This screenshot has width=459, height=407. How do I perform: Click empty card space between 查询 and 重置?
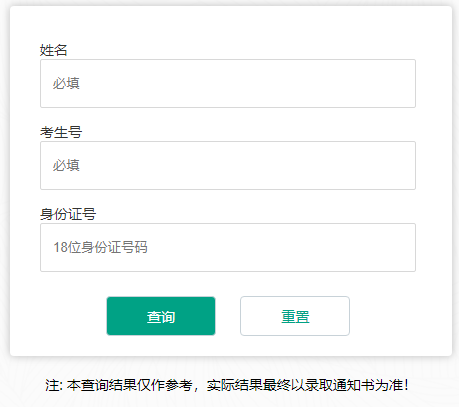coord(228,316)
